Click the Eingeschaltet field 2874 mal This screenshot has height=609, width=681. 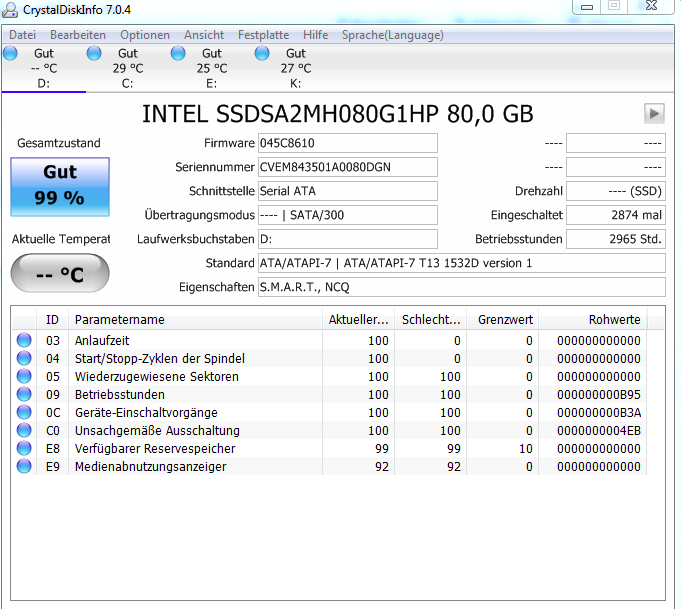tap(615, 215)
